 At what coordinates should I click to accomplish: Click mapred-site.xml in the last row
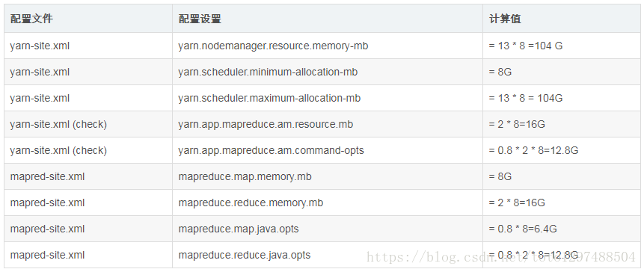click(x=47, y=255)
